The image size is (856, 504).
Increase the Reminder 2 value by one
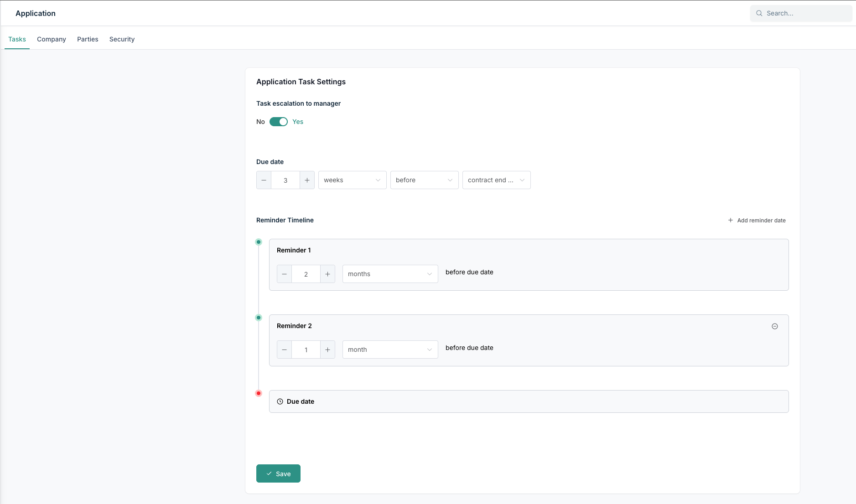[327, 350]
